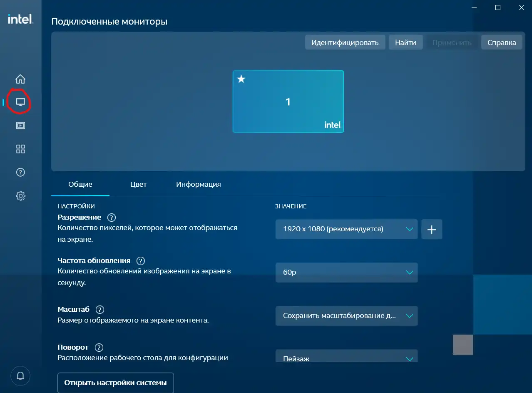Open the Video section sidebar icon
Image resolution: width=532 pixels, height=393 pixels.
pos(20,125)
